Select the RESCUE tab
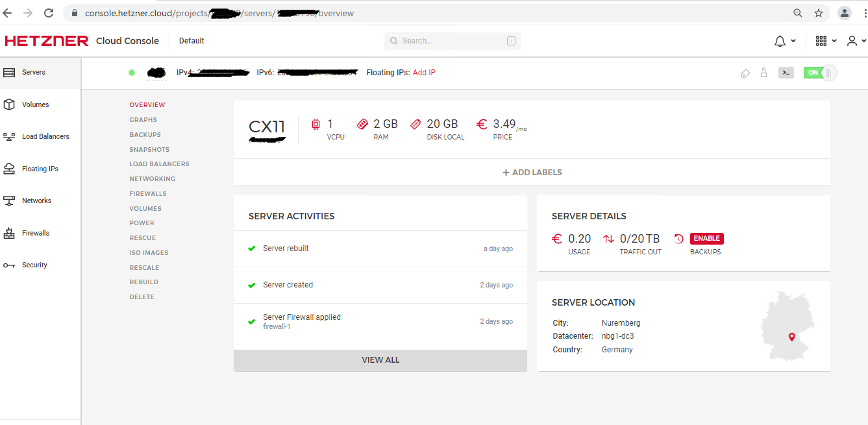This screenshot has height=425, width=868. tap(143, 238)
